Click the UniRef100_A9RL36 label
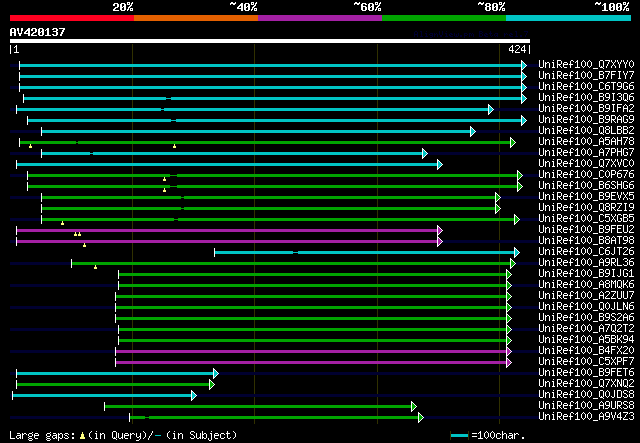 586,263
